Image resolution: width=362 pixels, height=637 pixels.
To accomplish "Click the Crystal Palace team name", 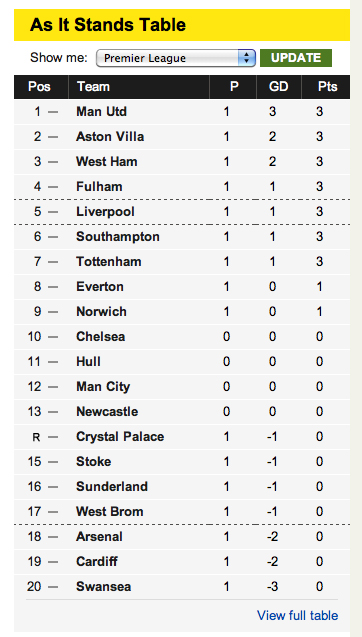I will pyautogui.click(x=120, y=437).
